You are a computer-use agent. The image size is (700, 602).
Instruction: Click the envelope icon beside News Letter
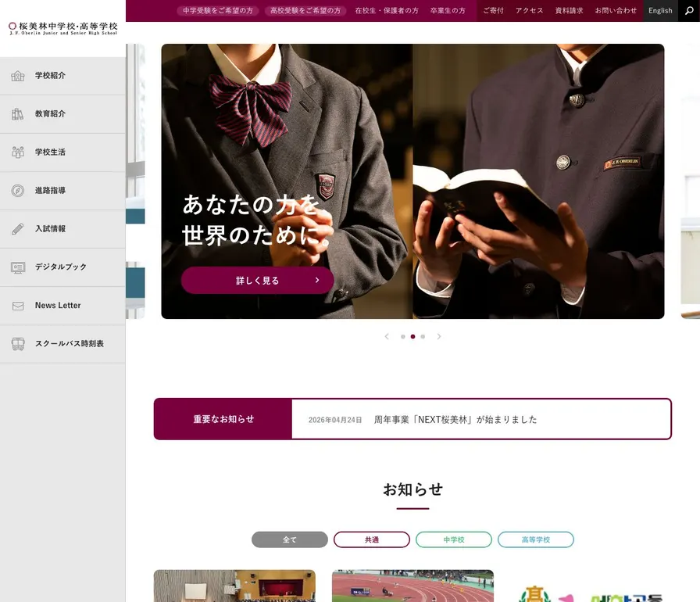coord(18,306)
